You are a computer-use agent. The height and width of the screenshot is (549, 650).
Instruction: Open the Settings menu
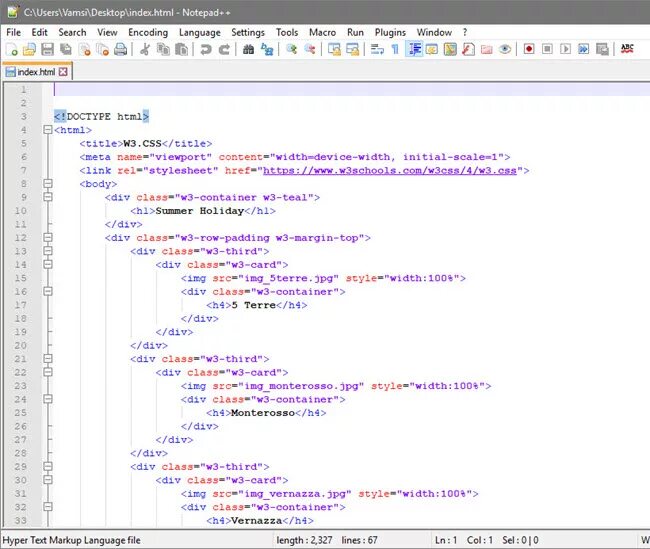(248, 32)
